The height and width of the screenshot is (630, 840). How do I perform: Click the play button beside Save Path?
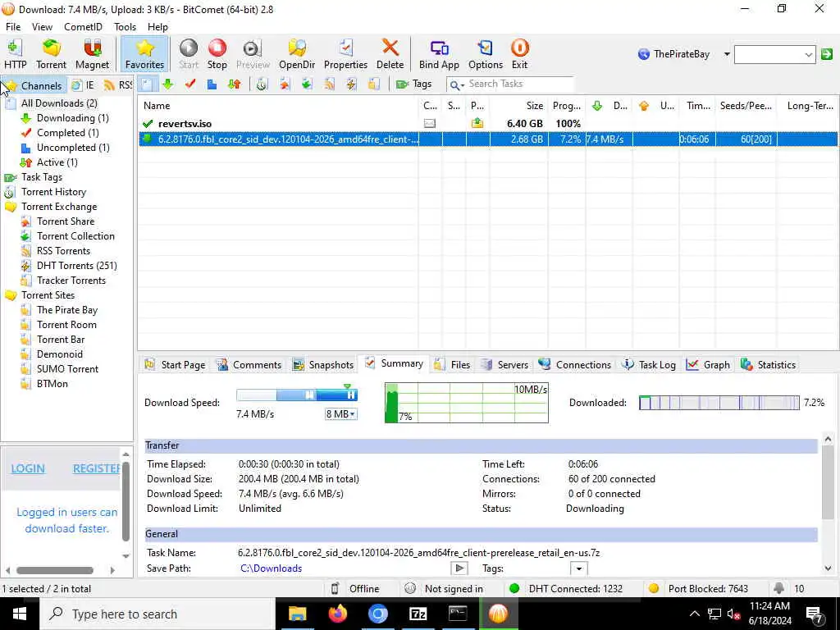[x=459, y=568]
